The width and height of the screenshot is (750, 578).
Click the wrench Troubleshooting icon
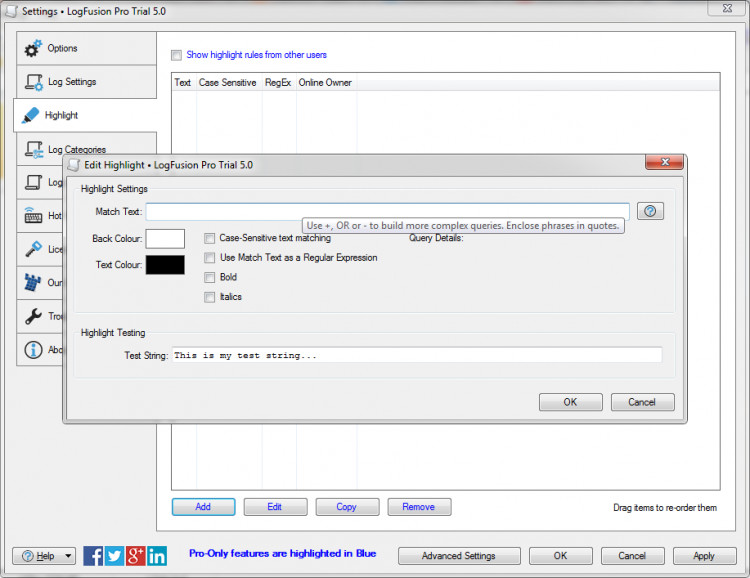tap(33, 316)
